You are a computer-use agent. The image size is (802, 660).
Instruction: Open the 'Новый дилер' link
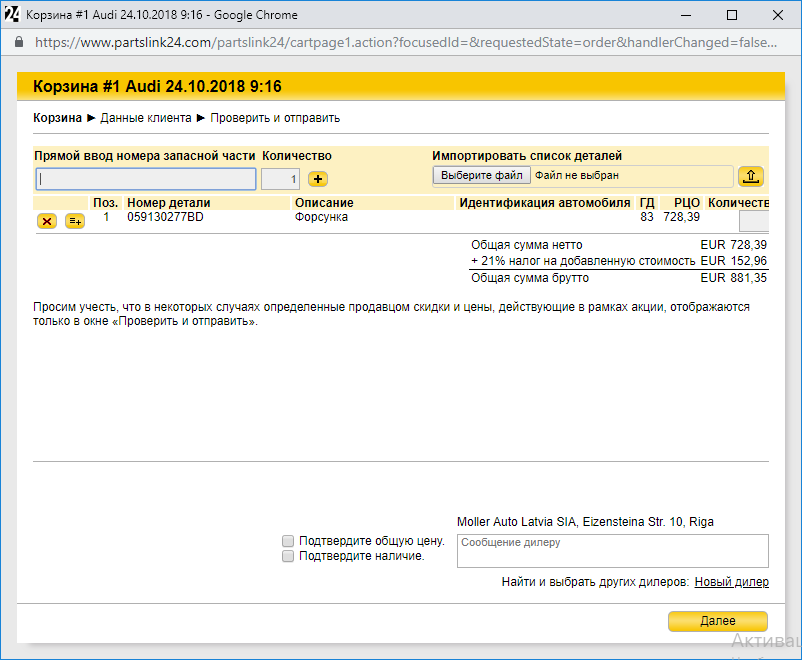[x=731, y=582]
